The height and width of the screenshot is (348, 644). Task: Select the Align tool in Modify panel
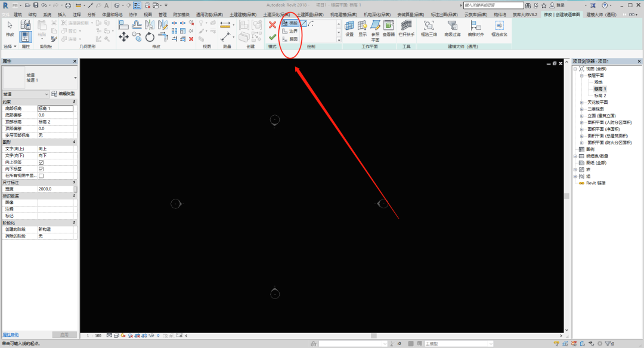click(x=123, y=24)
